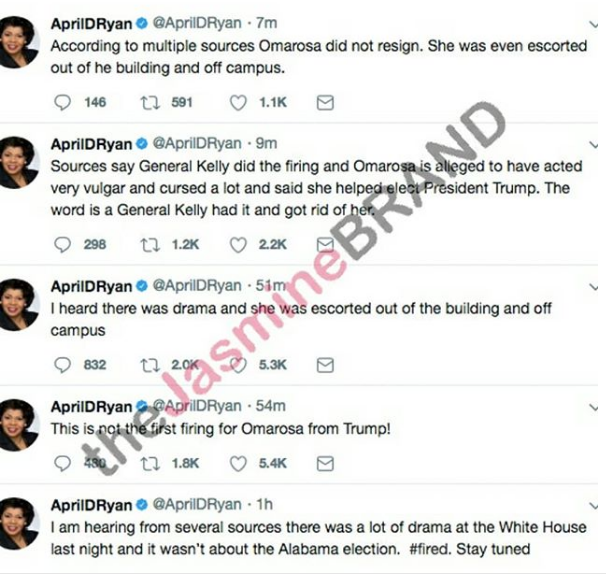The height and width of the screenshot is (574, 606).
Task: Open the AprilDRyan display name on the 1h tweet
Action: pyautogui.click(x=92, y=505)
